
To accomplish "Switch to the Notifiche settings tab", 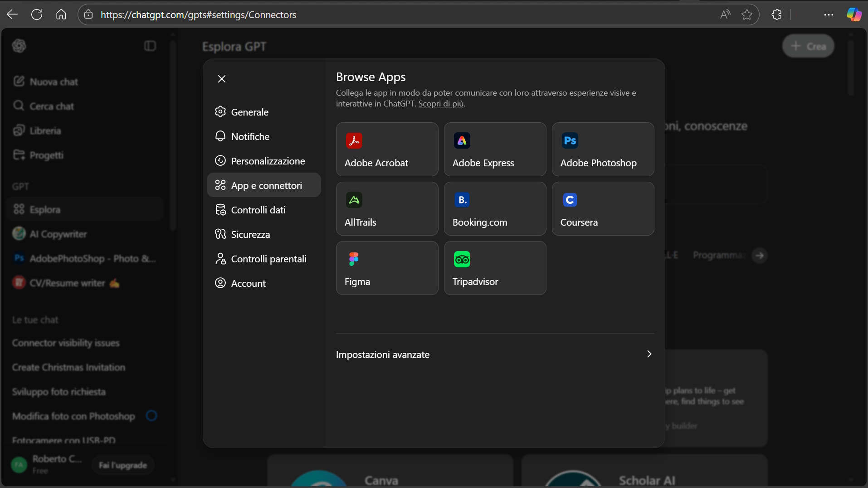I will [x=250, y=136].
